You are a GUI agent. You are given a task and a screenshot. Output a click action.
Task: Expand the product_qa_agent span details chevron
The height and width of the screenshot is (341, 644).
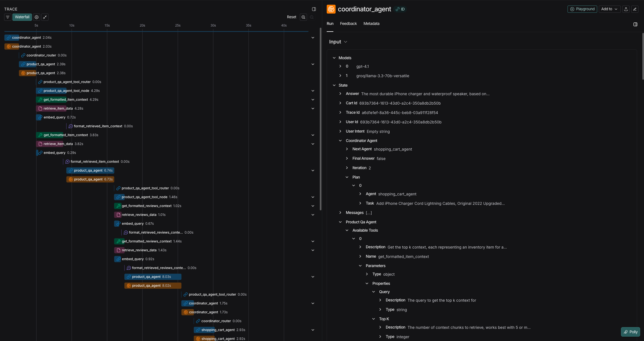click(313, 64)
